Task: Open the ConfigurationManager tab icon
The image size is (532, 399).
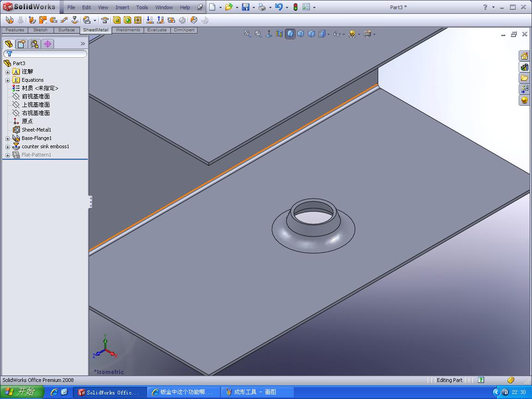Action: pyautogui.click(x=35, y=44)
